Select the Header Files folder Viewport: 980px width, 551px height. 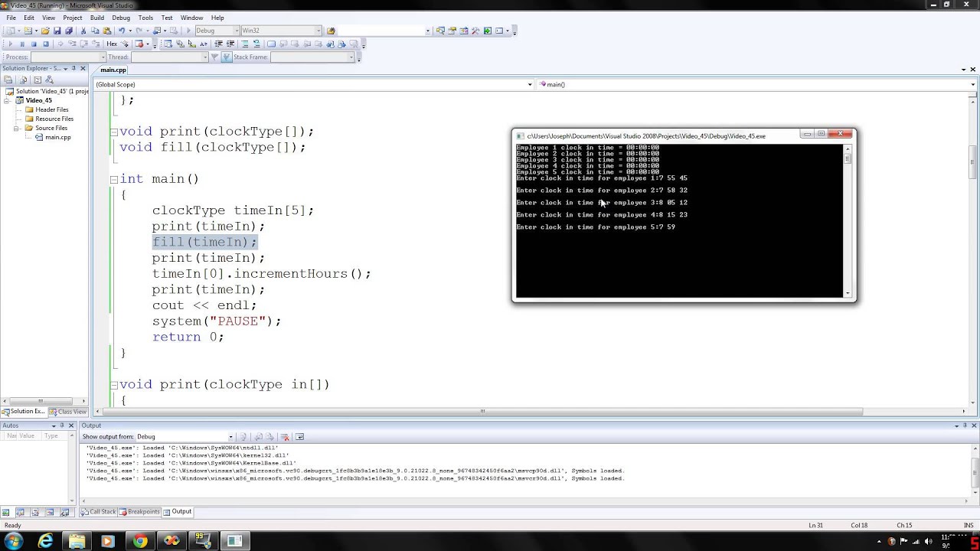pyautogui.click(x=51, y=109)
